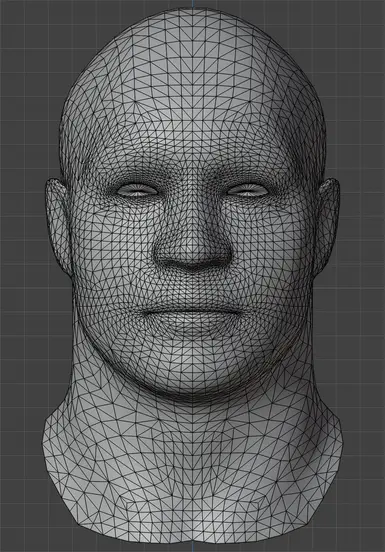Click the eye on the viewer's left side
Viewport: 385px width, 552px height.
[x=137, y=190]
